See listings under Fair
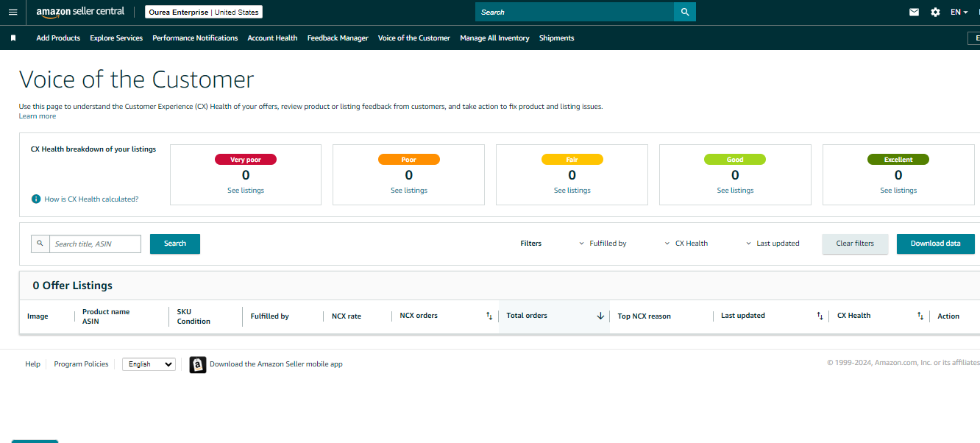 coord(572,191)
